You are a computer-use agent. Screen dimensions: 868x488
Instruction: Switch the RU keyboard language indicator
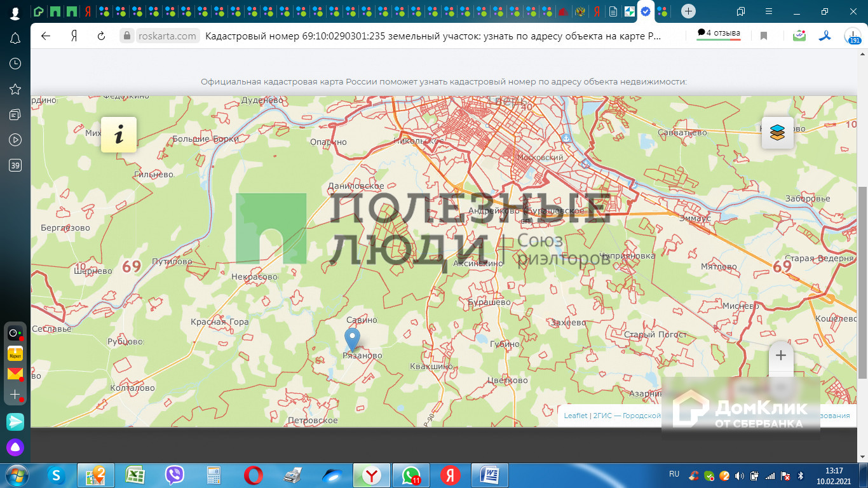tap(674, 474)
